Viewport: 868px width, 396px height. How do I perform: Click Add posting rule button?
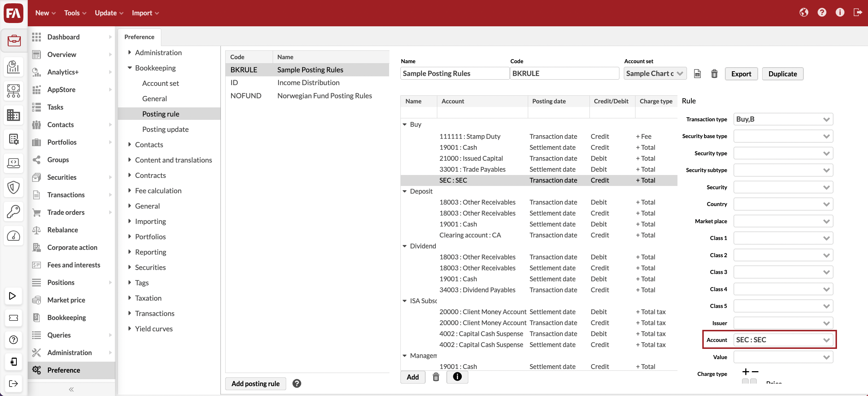[x=256, y=384]
